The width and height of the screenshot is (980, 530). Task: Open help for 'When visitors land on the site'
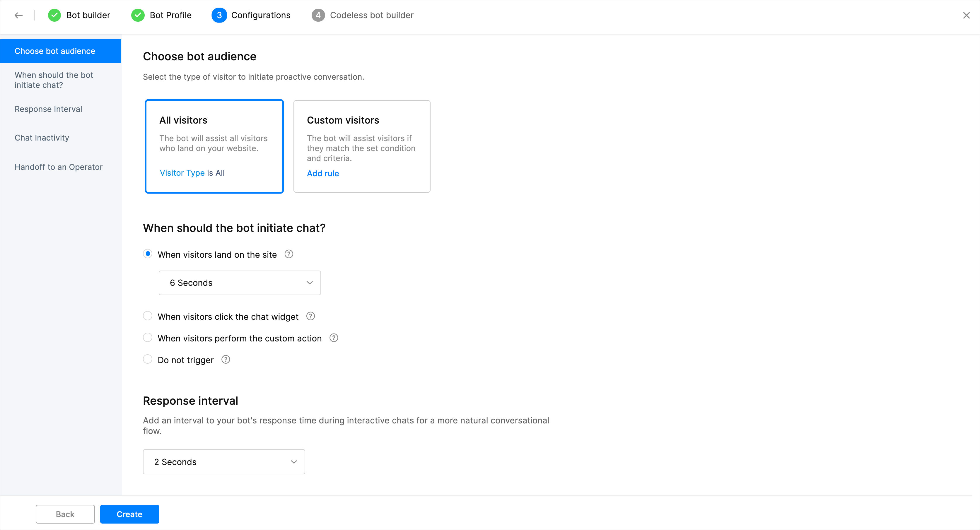pos(289,254)
